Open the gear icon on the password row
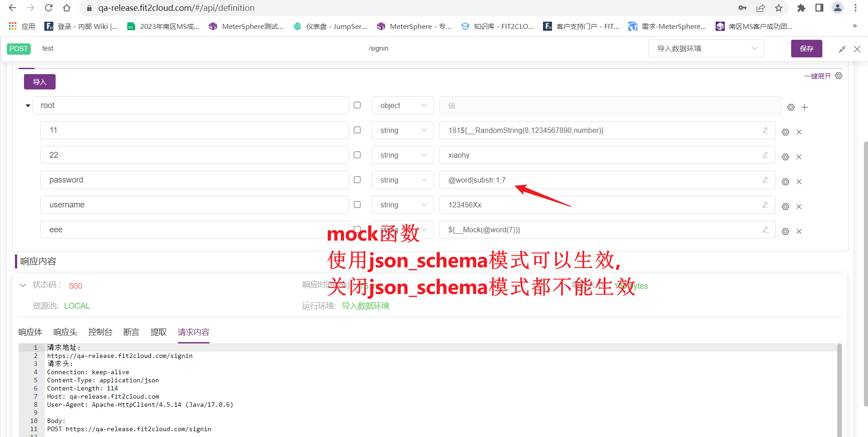868x437 pixels. coord(785,182)
